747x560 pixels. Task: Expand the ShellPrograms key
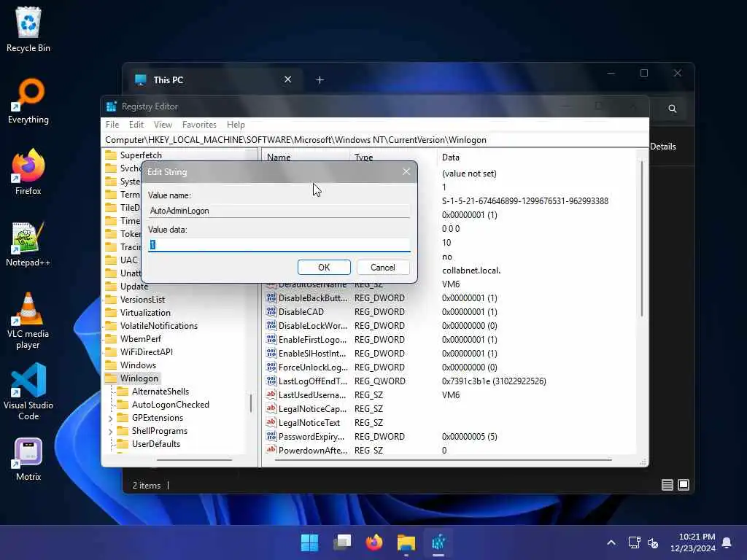tap(111, 432)
